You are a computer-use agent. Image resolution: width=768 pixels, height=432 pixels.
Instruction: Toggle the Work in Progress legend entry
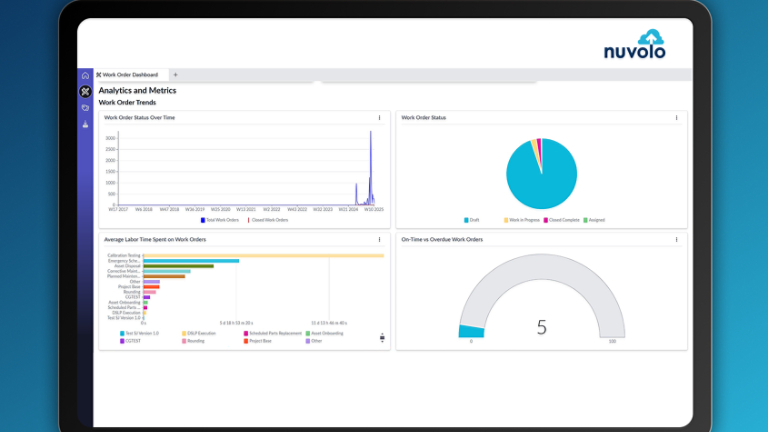click(522, 220)
